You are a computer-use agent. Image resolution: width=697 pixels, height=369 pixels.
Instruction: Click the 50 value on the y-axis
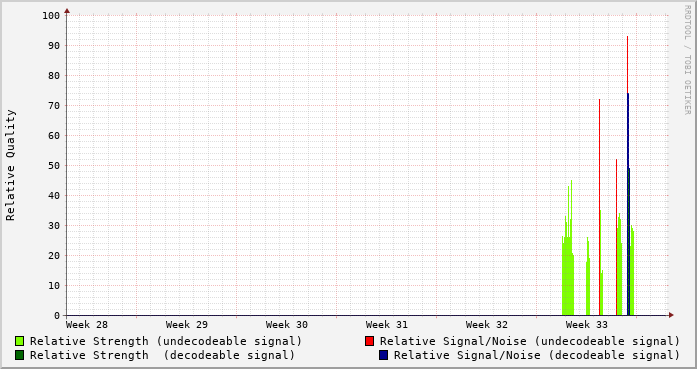click(54, 165)
